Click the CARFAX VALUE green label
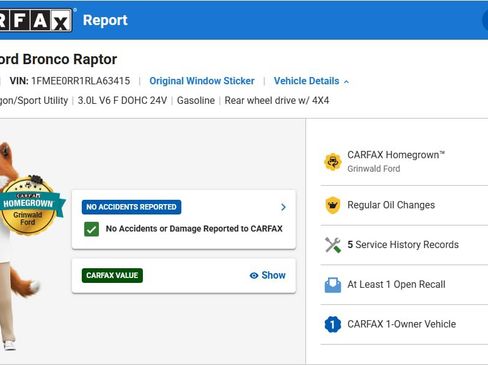Image resolution: width=488 pixels, height=366 pixels. 112,275
